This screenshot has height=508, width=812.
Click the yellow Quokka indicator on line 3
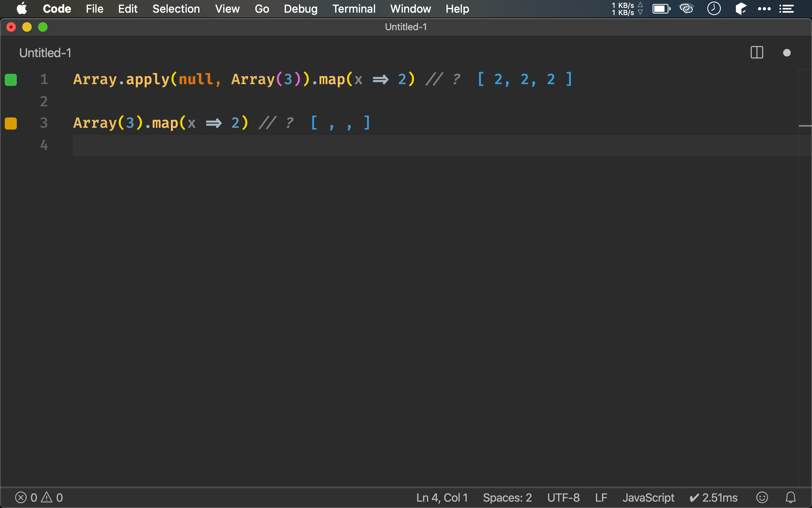(11, 123)
